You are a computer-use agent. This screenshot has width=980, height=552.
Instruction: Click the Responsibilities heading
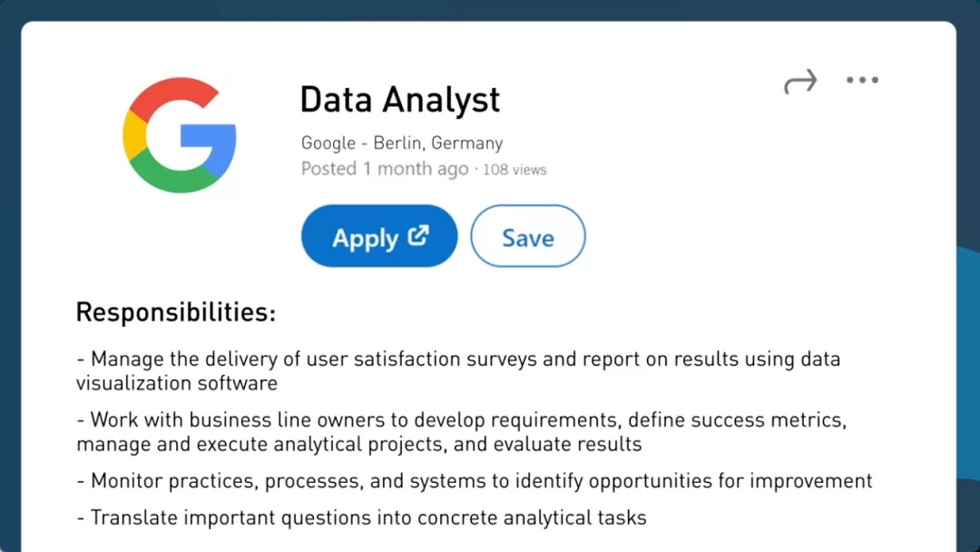[x=176, y=312]
